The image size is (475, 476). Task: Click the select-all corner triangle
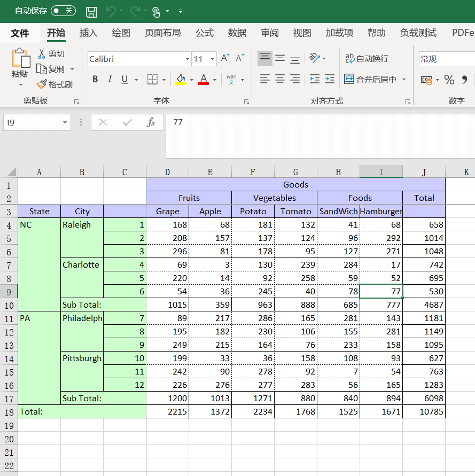click(x=12, y=172)
